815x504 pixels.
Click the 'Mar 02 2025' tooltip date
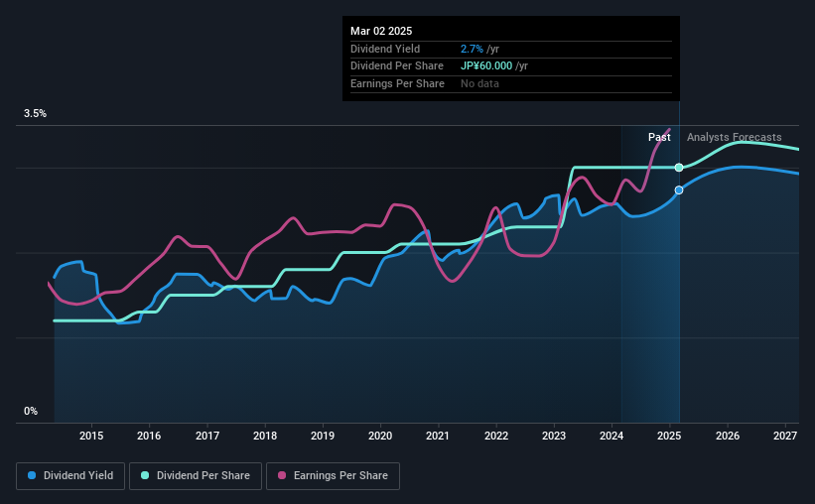381,31
